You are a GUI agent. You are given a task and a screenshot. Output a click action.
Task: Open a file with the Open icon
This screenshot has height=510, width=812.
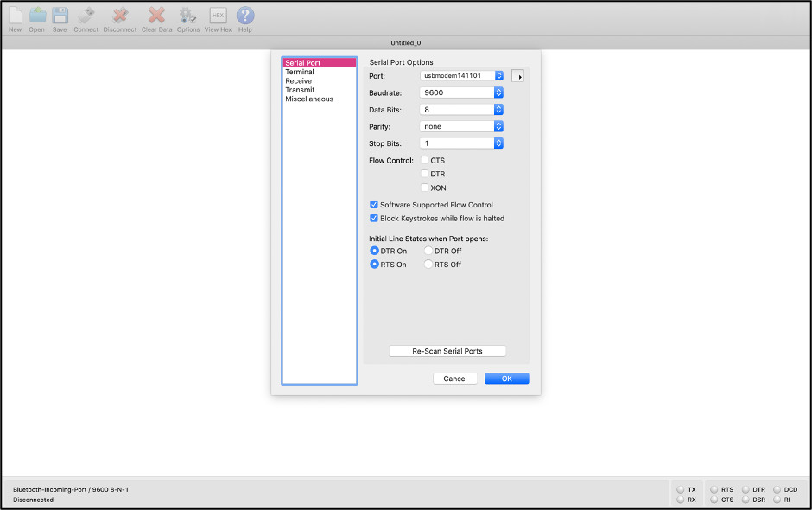36,16
